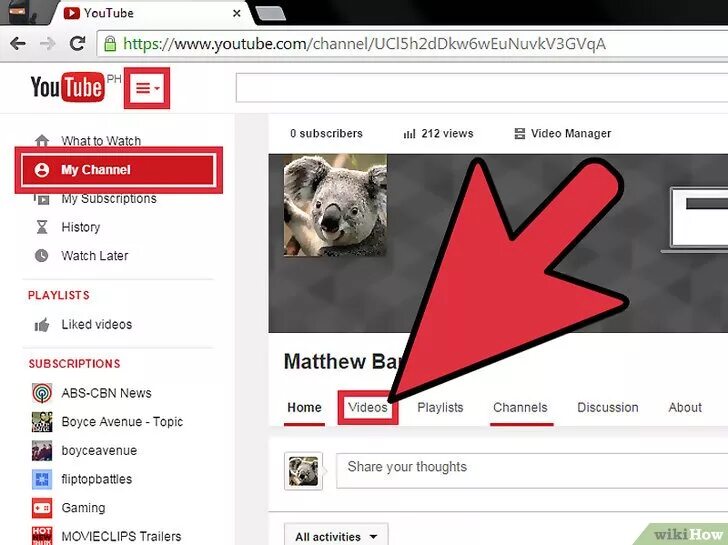Click the boyceavenue channel avatar
Screen dimensions: 728x545
point(42,450)
